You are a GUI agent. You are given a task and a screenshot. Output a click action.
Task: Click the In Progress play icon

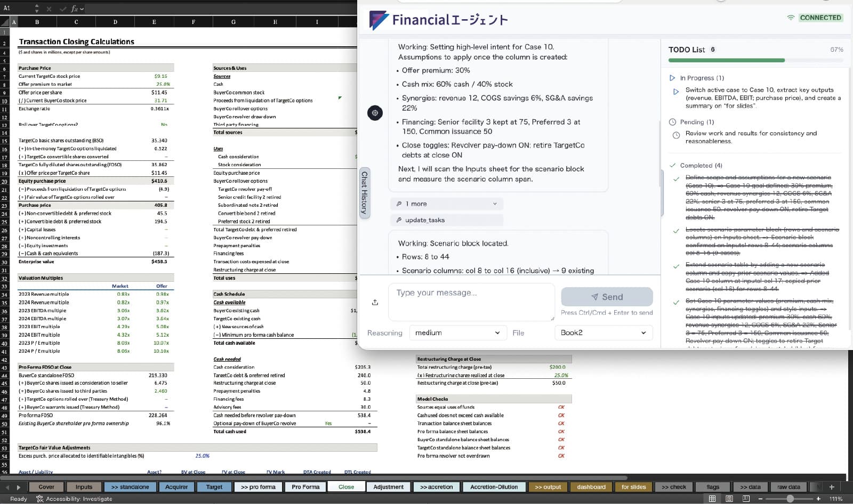click(672, 78)
